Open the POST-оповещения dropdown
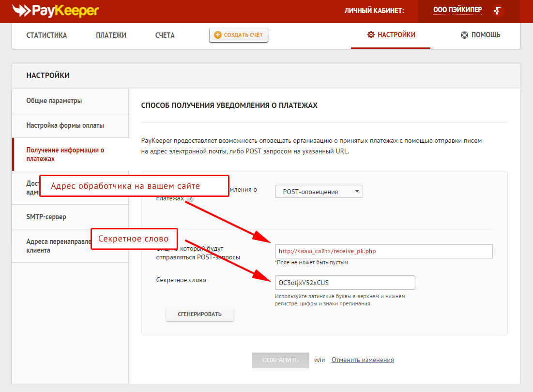The height and width of the screenshot is (392, 533). pyautogui.click(x=319, y=192)
